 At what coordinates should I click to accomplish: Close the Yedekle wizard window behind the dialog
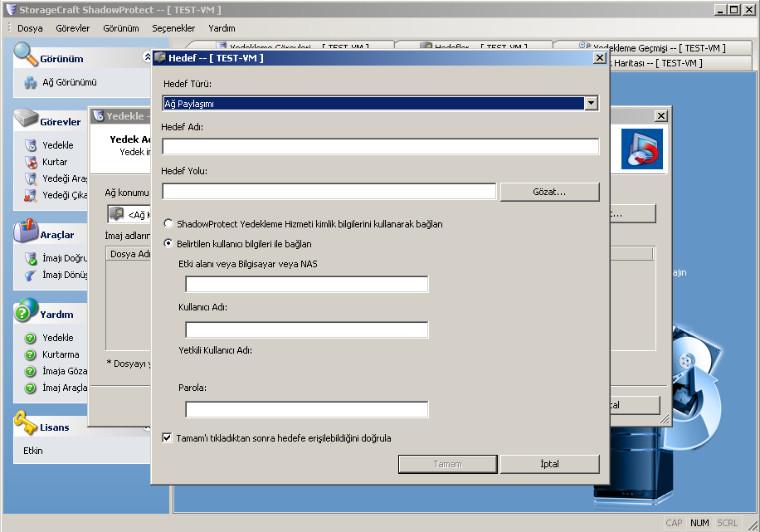660,116
